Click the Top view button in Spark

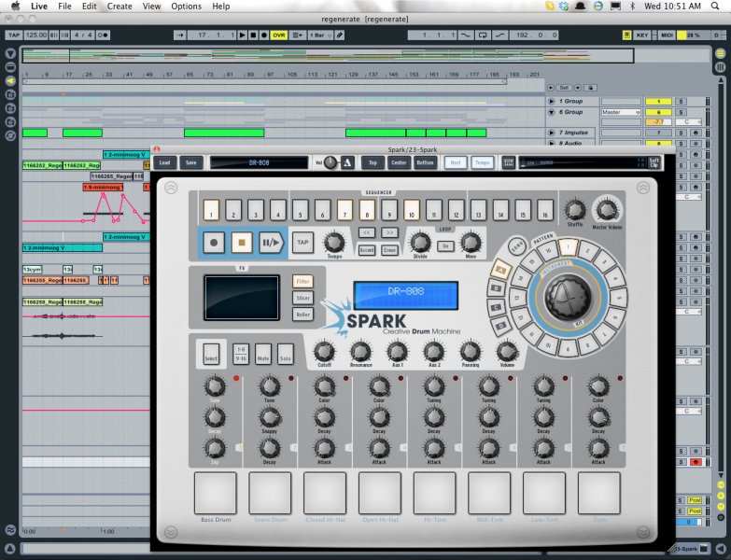373,162
